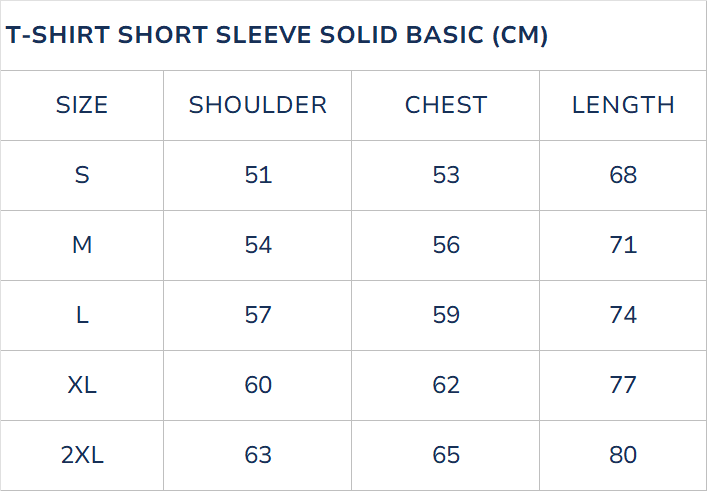Select length value 80 for size 2XL
Image resolution: width=707 pixels, height=491 pixels.
click(623, 455)
